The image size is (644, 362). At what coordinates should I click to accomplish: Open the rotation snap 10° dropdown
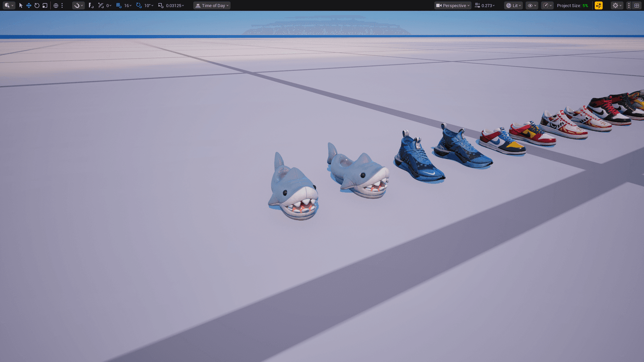coord(148,5)
